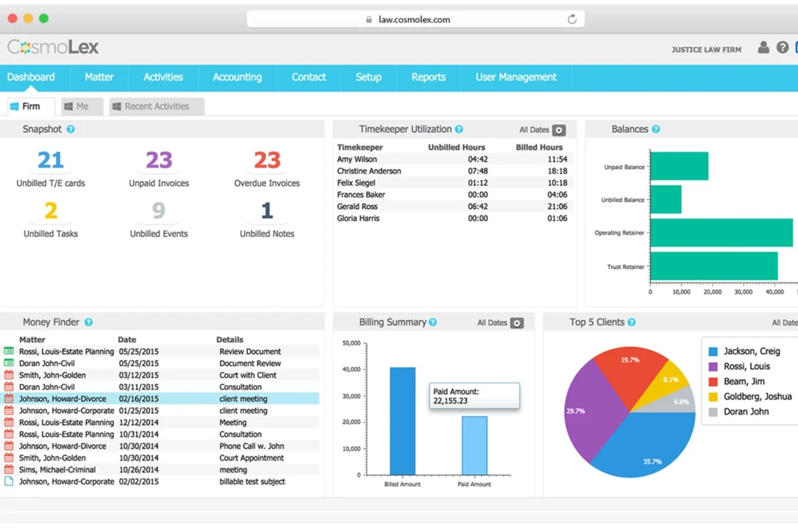Open the User Management menu
The width and height of the screenshot is (798, 532).
(516, 77)
